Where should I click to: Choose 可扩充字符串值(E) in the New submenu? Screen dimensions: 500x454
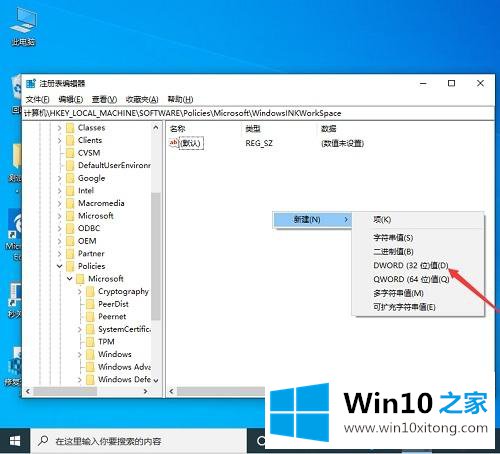[404, 307]
